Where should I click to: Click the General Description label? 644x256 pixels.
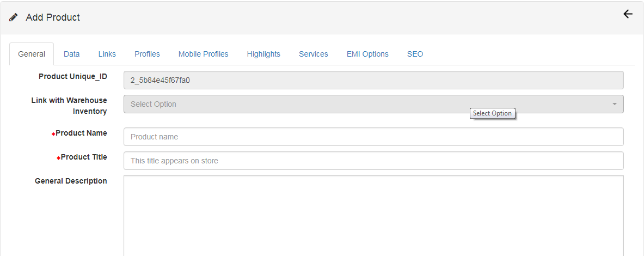point(71,181)
